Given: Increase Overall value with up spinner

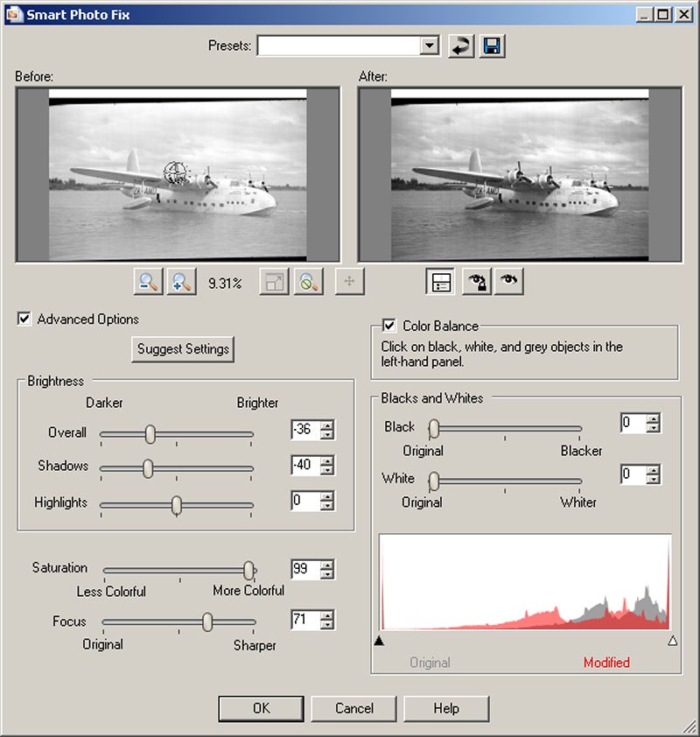Looking at the screenshot, I should (x=327, y=425).
